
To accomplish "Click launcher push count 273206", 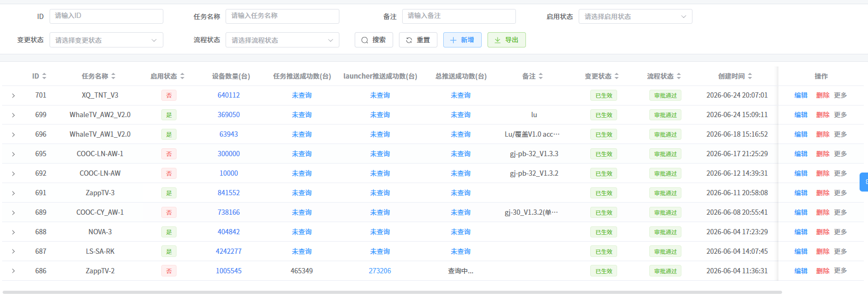I will pyautogui.click(x=380, y=271).
